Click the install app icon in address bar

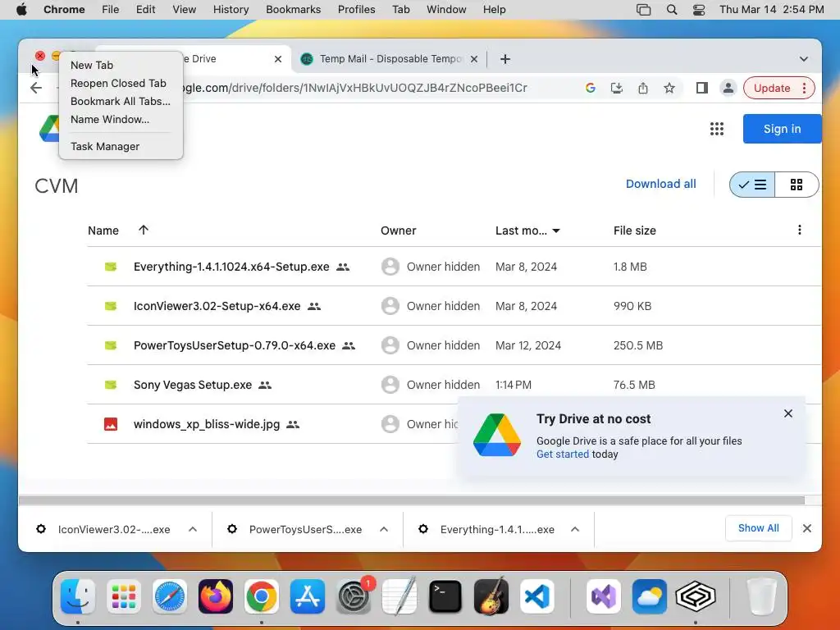(617, 88)
